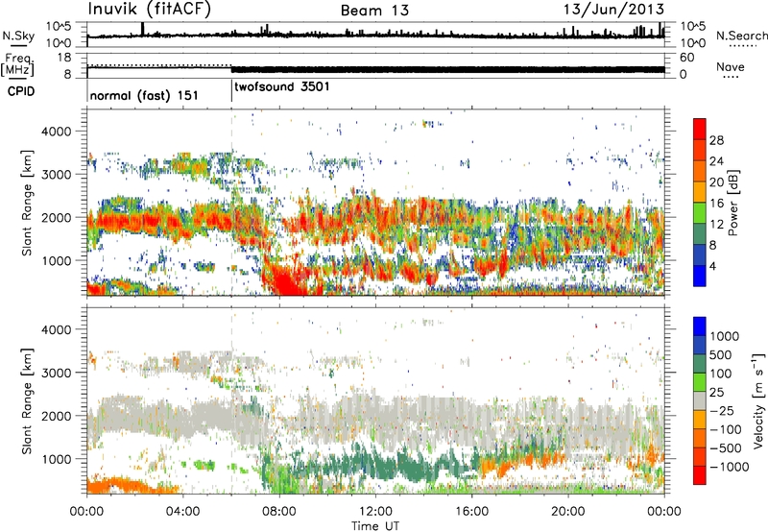This screenshot has width=768, height=532.
Task: Click the velocity panel 'Slant Range [km]' label
Action: point(27,400)
